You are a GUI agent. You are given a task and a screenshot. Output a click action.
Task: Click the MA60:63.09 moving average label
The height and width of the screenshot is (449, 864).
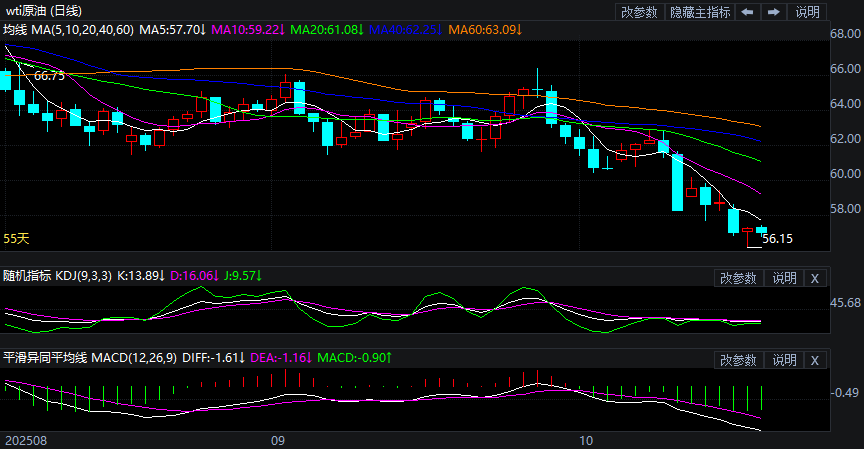(486, 31)
